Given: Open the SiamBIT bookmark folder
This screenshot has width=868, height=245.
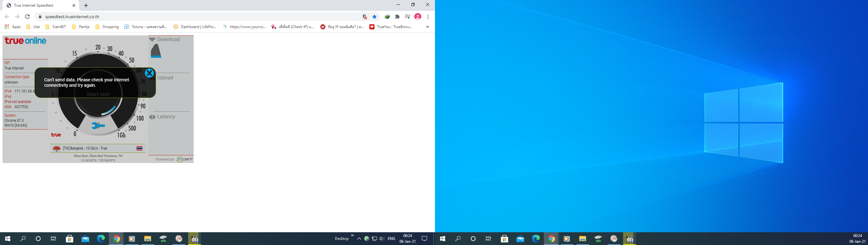Looking at the screenshot, I should click(56, 27).
